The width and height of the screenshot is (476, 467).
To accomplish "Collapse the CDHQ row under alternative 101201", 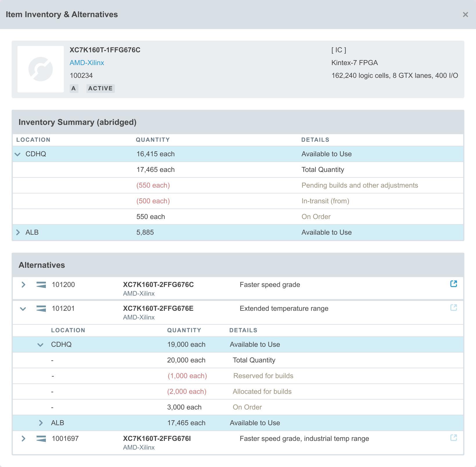I will 40,345.
